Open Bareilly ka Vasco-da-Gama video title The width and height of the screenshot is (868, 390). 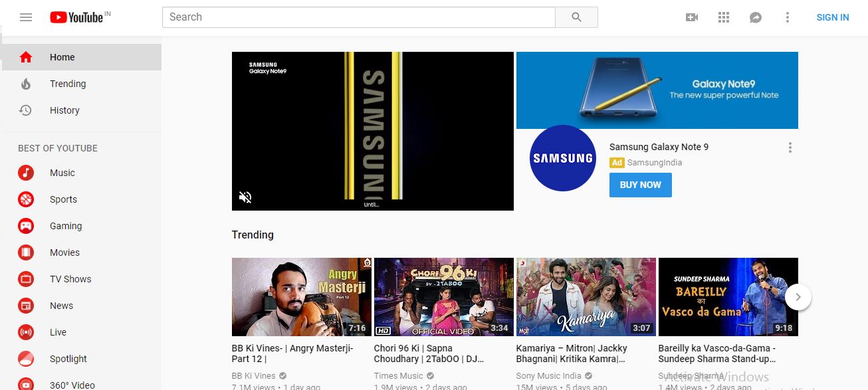pyautogui.click(x=717, y=353)
